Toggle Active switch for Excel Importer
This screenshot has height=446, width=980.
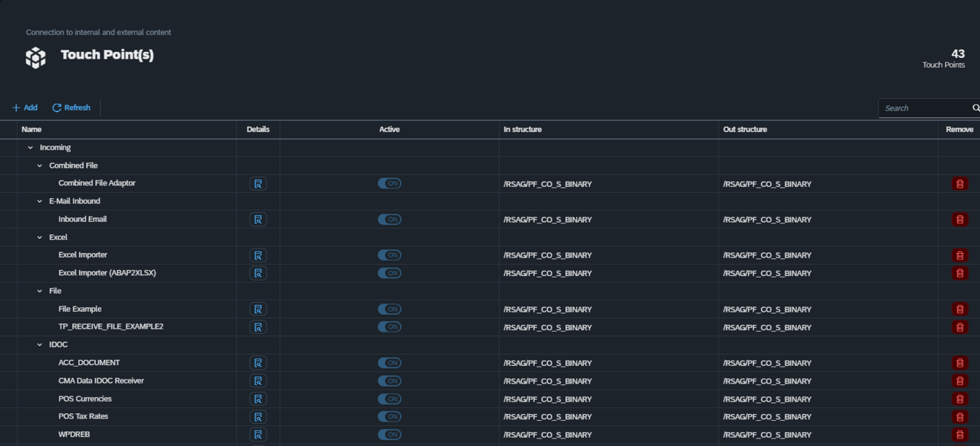(389, 255)
